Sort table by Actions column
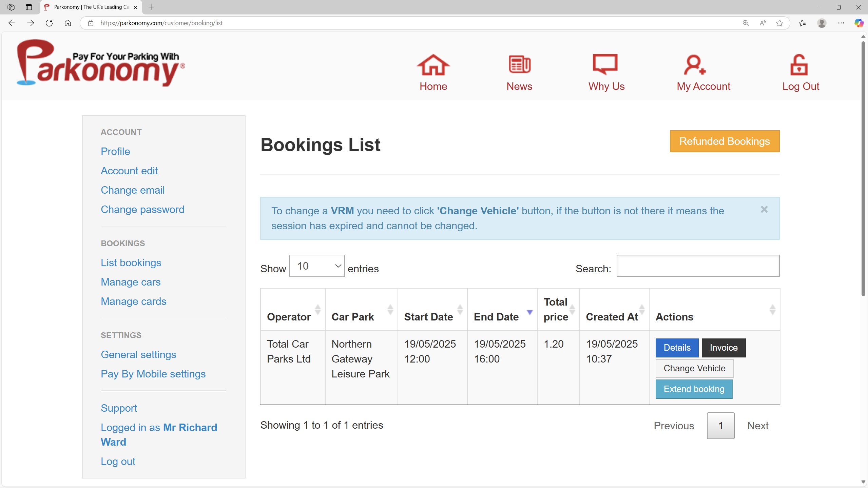The height and width of the screenshot is (488, 868). (714, 309)
